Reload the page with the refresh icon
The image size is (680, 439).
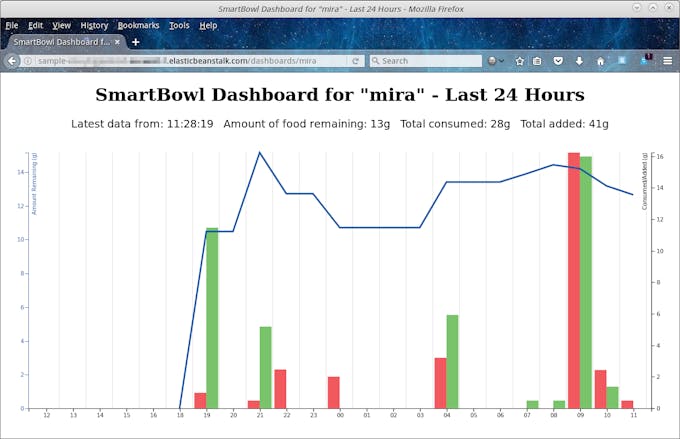(x=356, y=61)
